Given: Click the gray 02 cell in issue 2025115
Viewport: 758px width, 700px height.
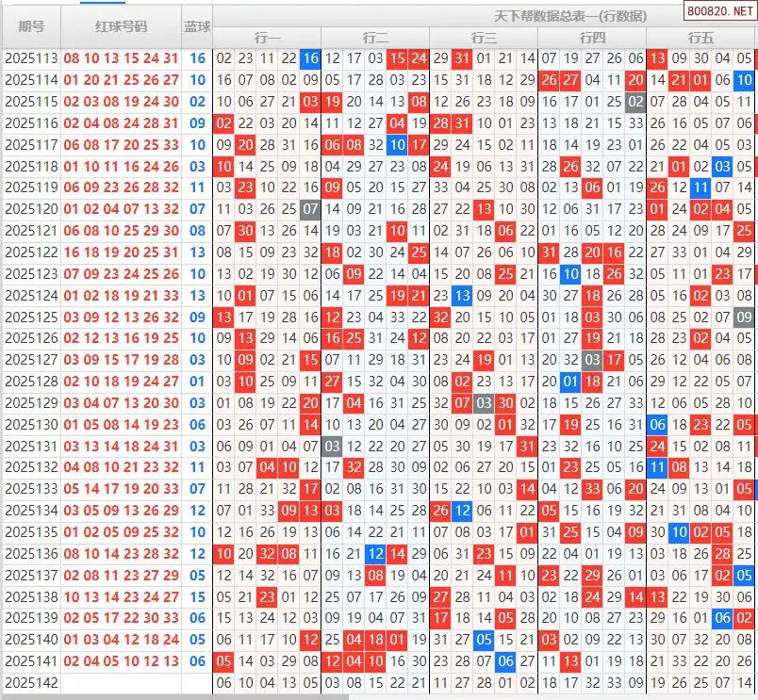Looking at the screenshot, I should coord(636,102).
